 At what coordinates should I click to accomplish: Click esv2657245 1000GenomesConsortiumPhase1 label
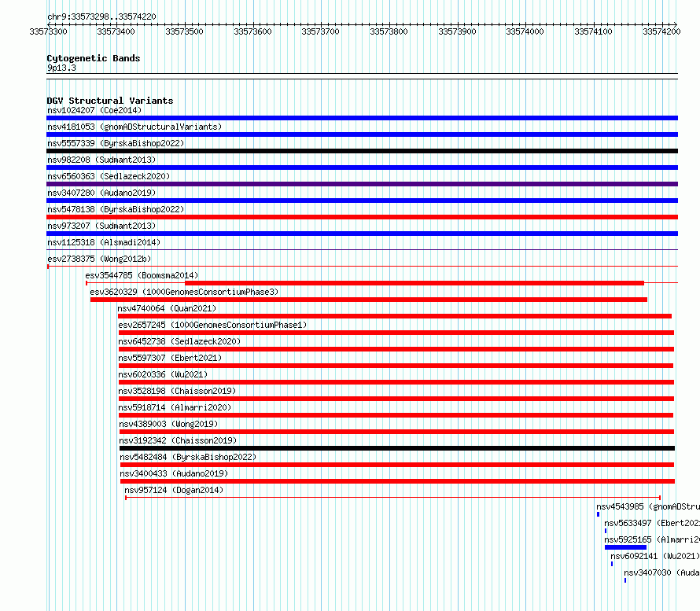click(212, 325)
